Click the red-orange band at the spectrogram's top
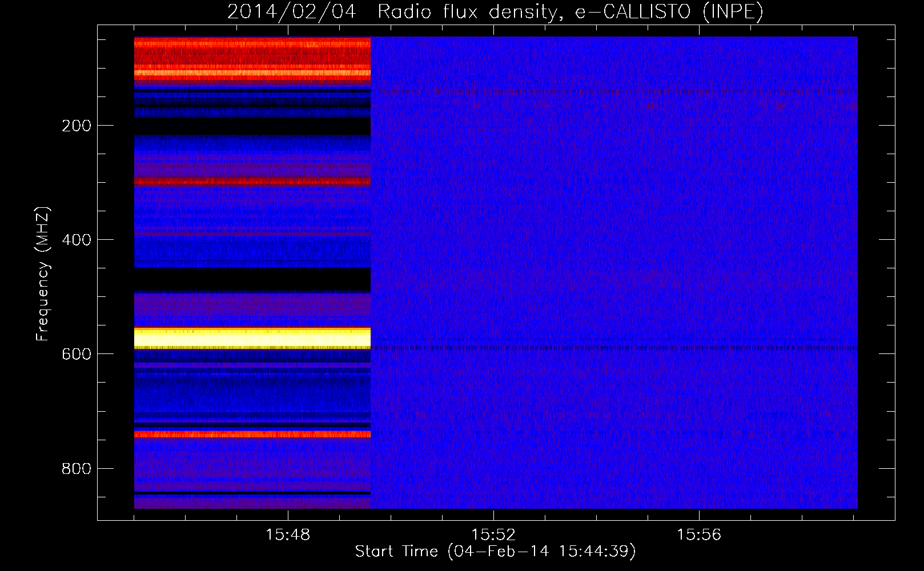The width and height of the screenshot is (924, 571). 252,61
